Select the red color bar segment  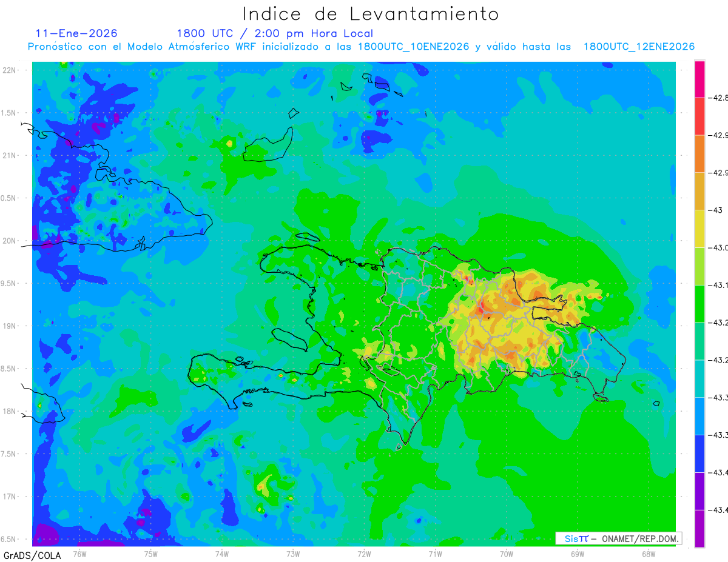699,116
